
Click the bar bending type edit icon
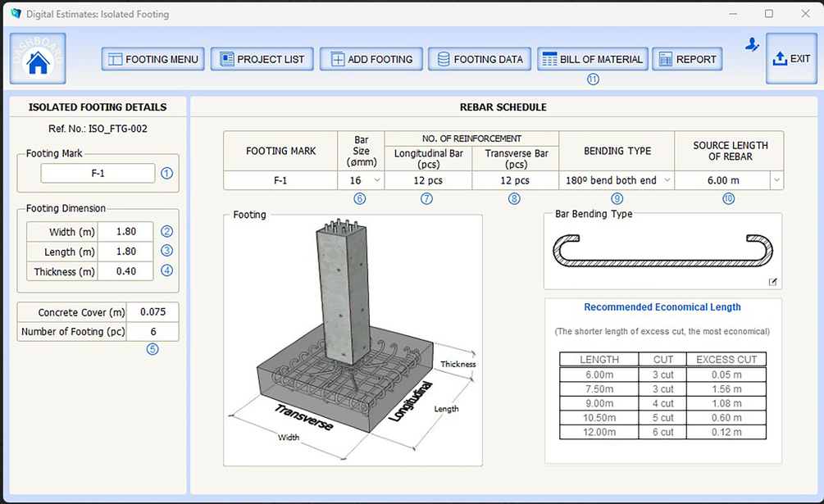point(772,282)
